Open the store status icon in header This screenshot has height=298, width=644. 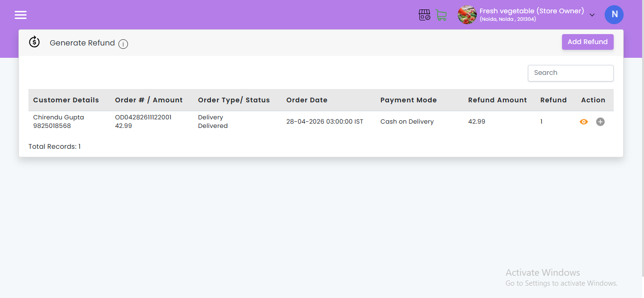coord(425,15)
